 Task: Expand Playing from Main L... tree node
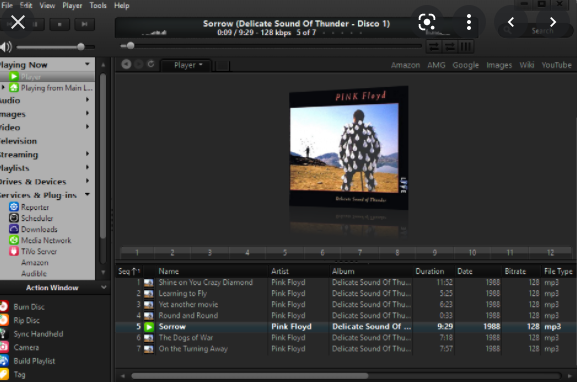[x=3, y=88]
